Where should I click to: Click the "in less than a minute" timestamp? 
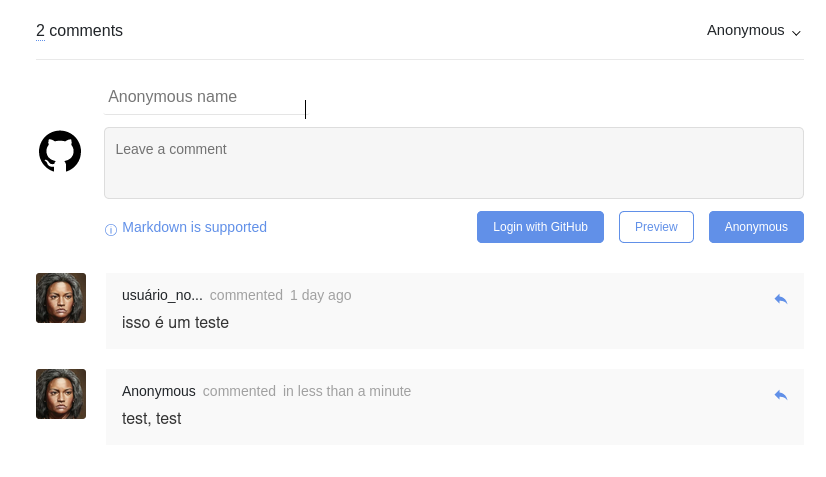(x=347, y=391)
